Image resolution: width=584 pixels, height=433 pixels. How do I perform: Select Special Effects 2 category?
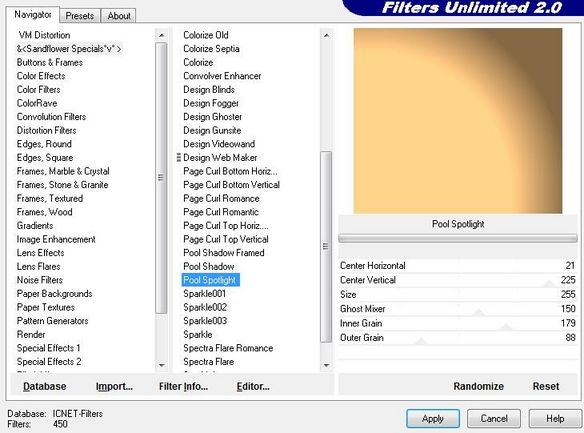49,362
